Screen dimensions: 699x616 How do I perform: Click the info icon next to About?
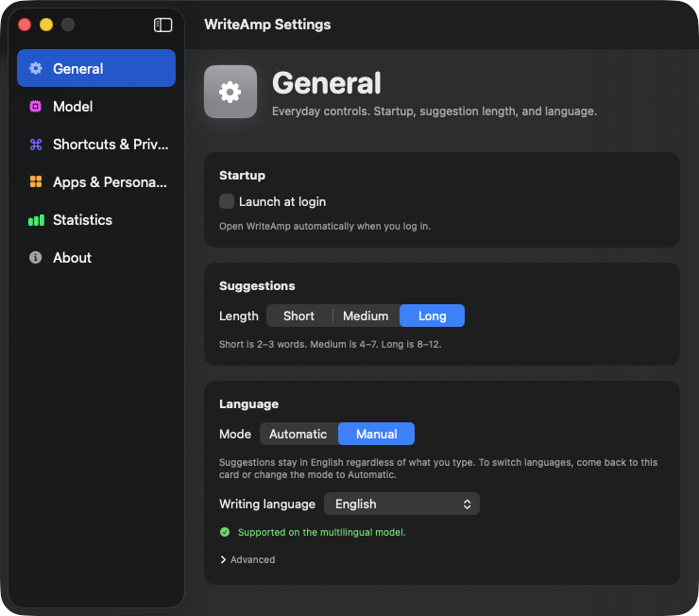tap(36, 257)
